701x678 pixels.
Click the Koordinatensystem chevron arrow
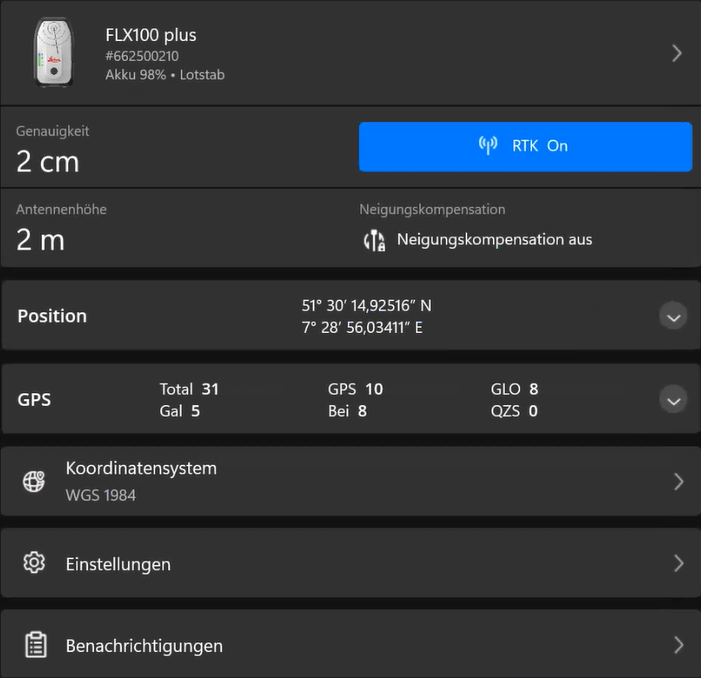coord(678,481)
